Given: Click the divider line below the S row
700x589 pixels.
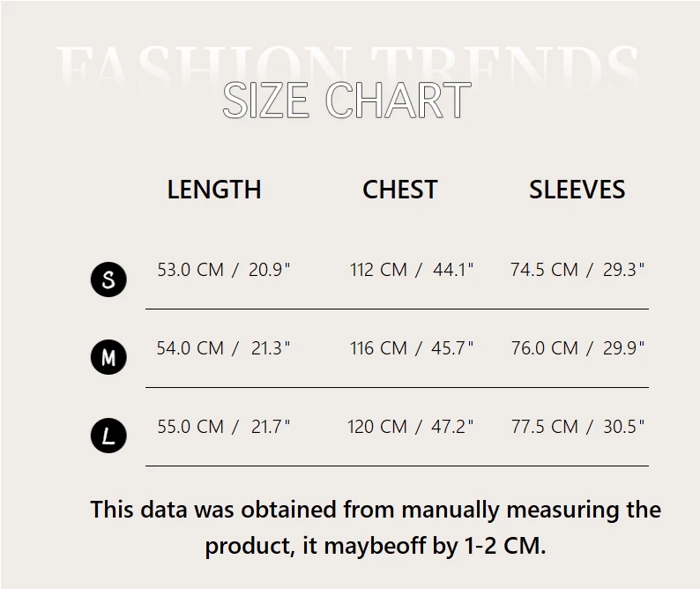Looking at the screenshot, I should point(397,309).
